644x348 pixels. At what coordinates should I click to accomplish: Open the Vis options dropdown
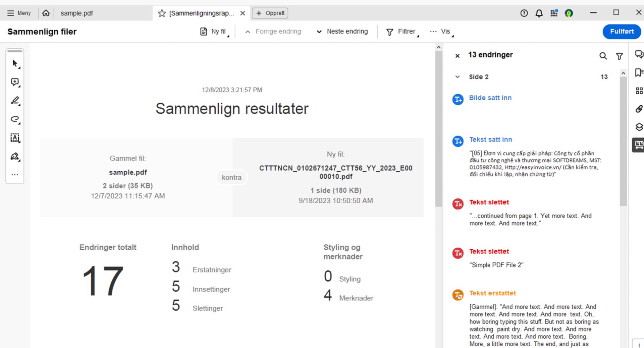441,32
